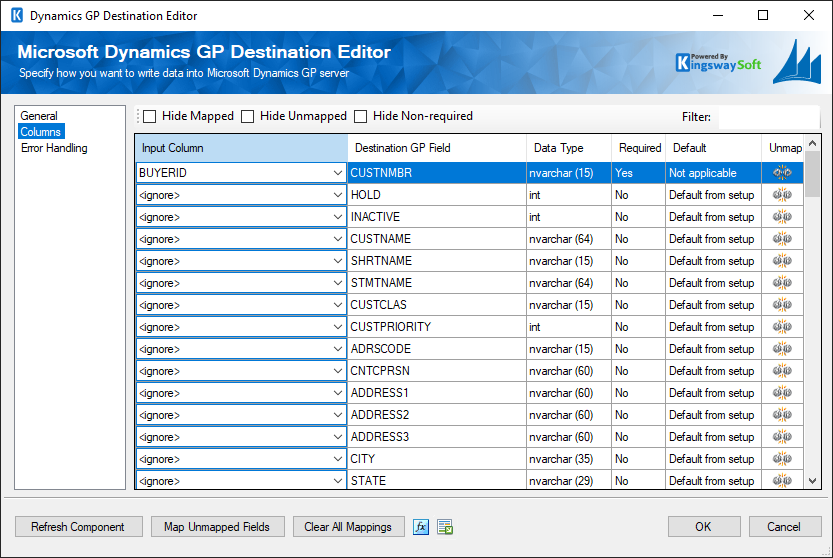
Task: Open the input column dropdown for CUSTNAME
Action: coord(337,239)
